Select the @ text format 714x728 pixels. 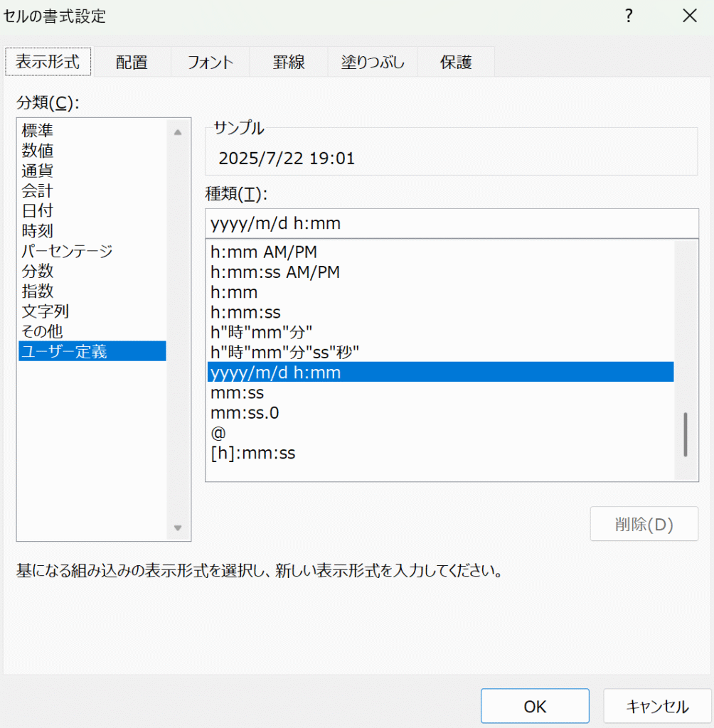pos(440,433)
